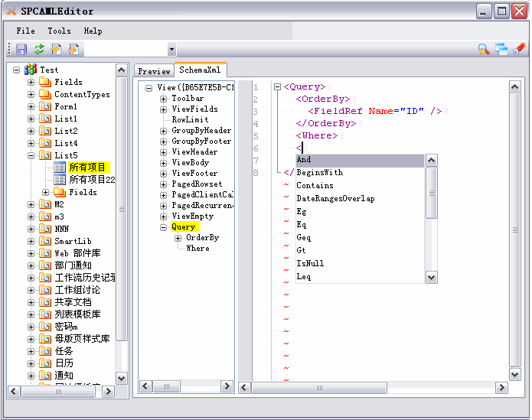532x420 pixels.
Task: Select the ViewBody schema node
Action: pos(191,163)
